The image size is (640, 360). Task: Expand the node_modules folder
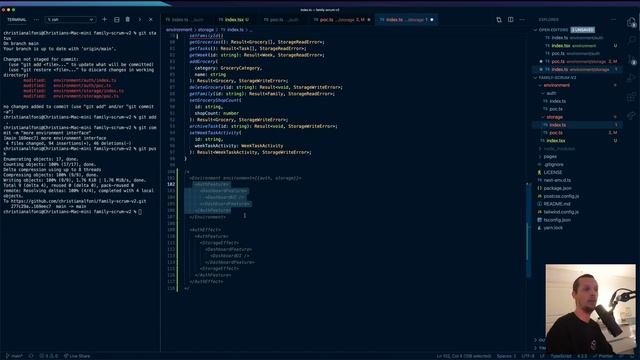(x=559, y=149)
